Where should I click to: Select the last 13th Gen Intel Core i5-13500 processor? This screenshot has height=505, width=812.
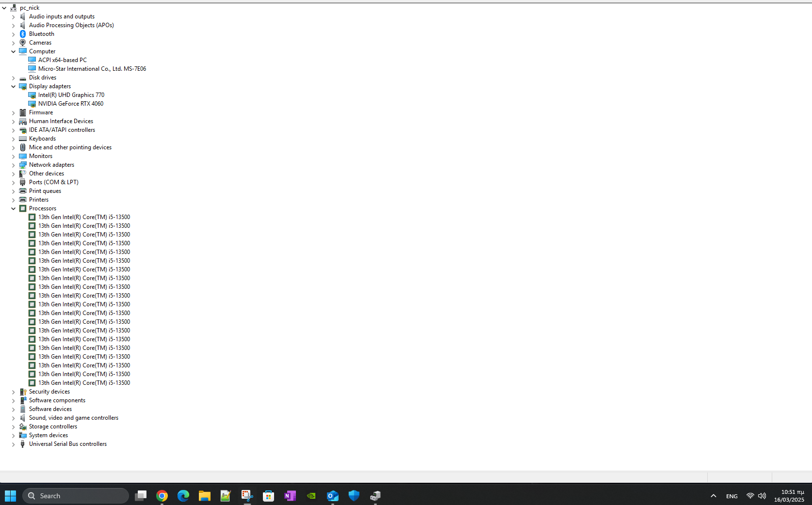click(84, 383)
